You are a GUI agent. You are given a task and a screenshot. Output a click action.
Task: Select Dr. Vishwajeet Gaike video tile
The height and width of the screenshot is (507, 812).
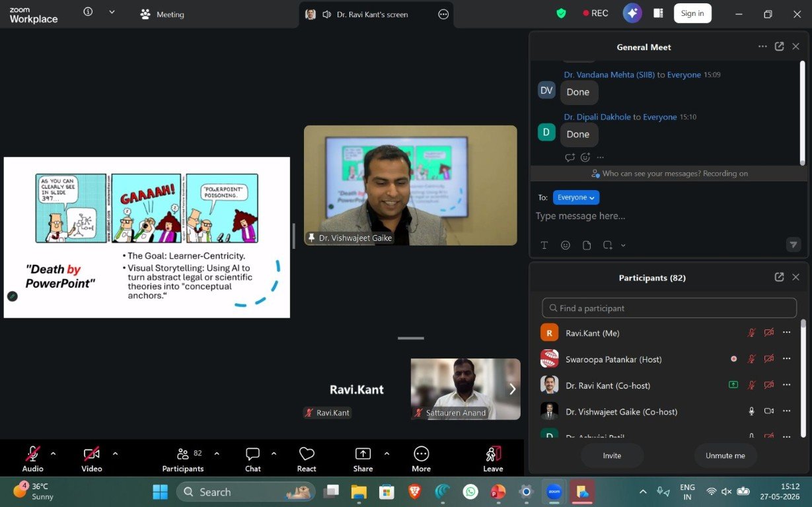(x=410, y=186)
